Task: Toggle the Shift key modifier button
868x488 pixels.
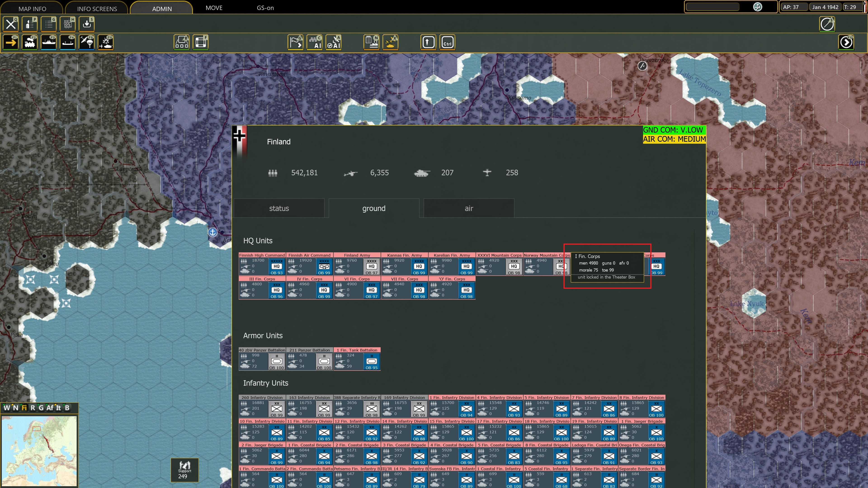Action: 428,42
